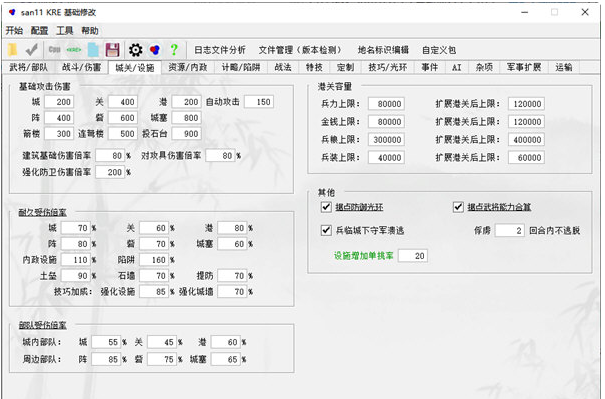This screenshot has width=605, height=399.
Task: Click the yellow folder open icon
Action: pos(13,50)
